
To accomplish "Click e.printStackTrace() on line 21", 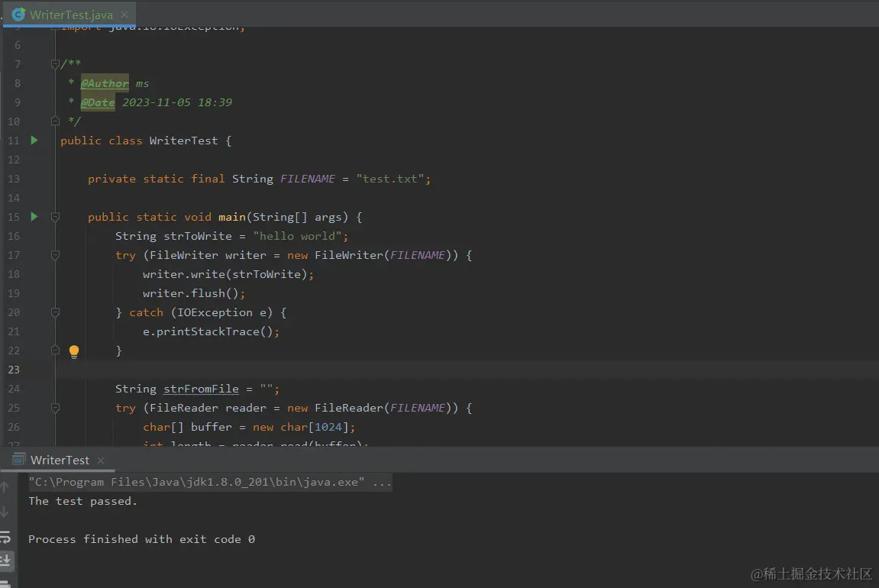I will point(211,331).
